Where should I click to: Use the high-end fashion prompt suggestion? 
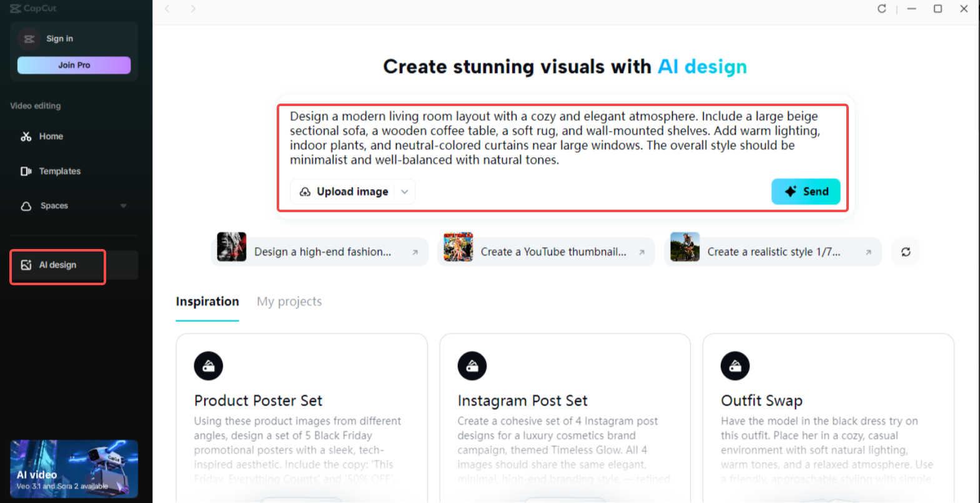320,251
